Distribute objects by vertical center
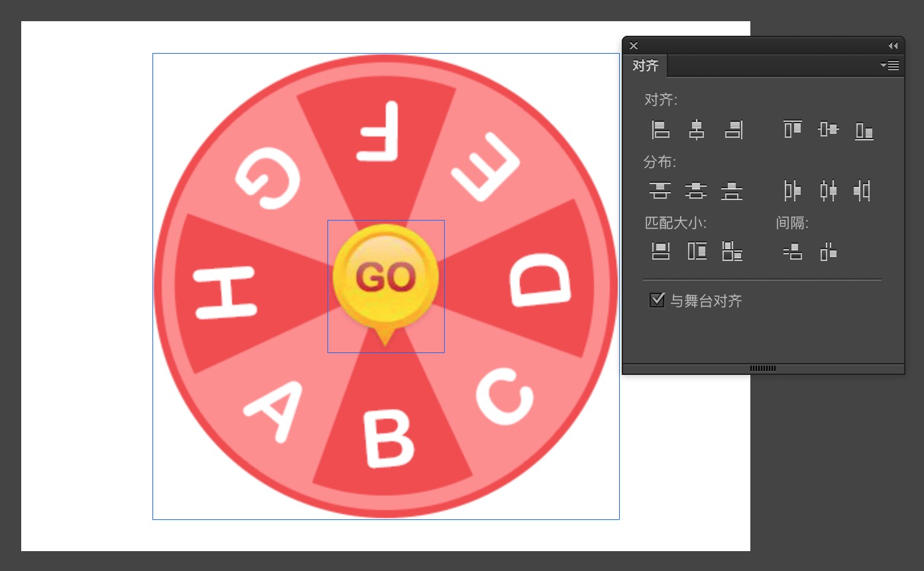Viewport: 924px width, 571px height. tap(696, 191)
